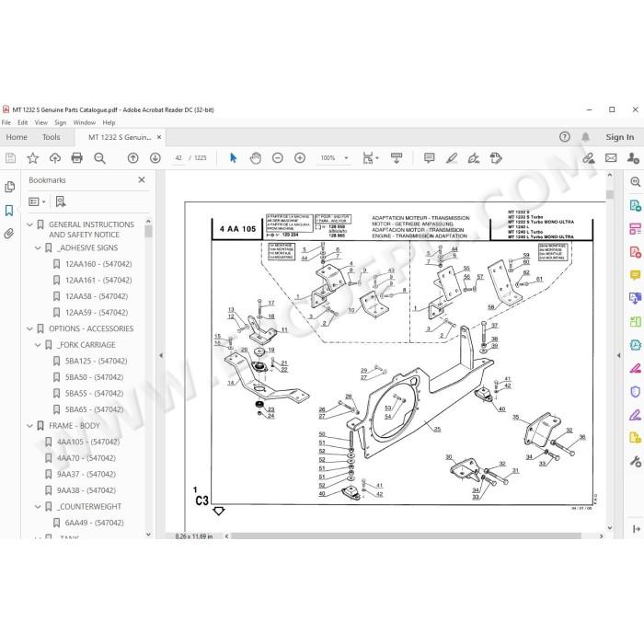Image resolution: width=644 pixels, height=644 pixels.
Task: Open the Edit menu
Action: tap(23, 122)
